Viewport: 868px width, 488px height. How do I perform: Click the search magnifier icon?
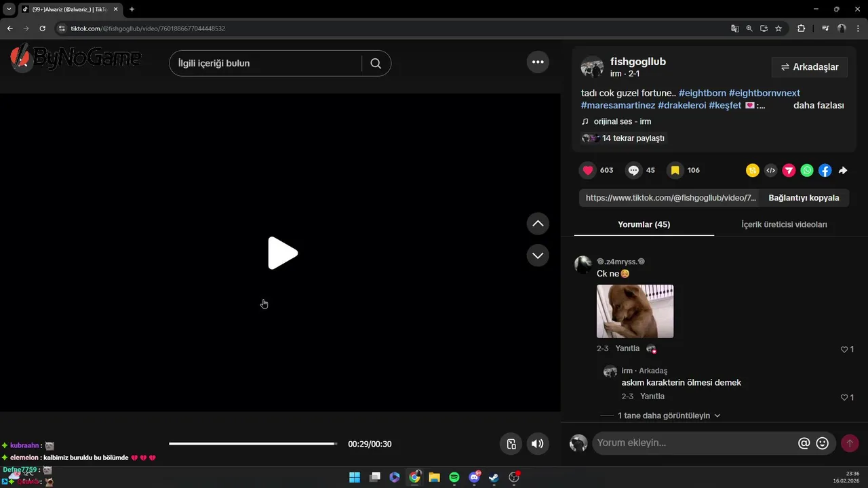[376, 63]
